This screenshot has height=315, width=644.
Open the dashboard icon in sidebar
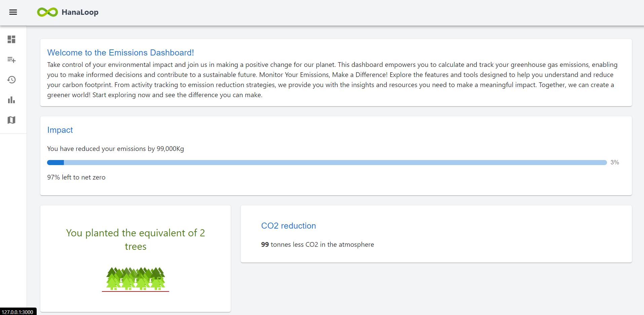click(x=11, y=39)
